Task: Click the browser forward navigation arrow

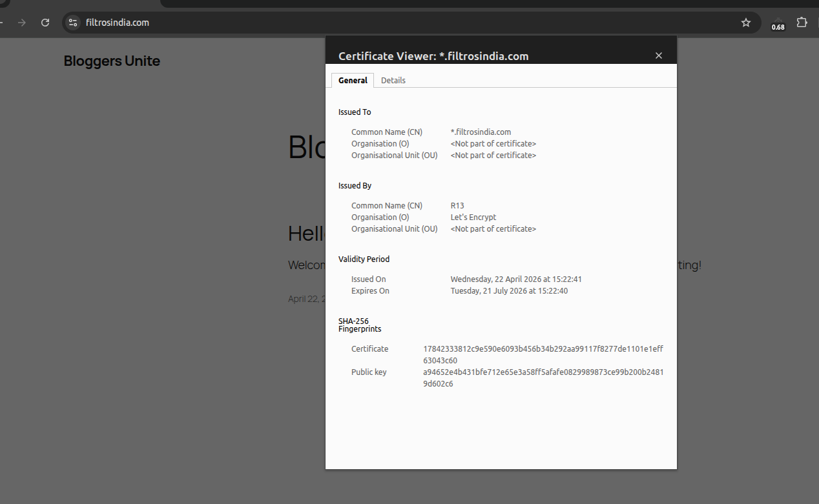Action: pyautogui.click(x=22, y=23)
